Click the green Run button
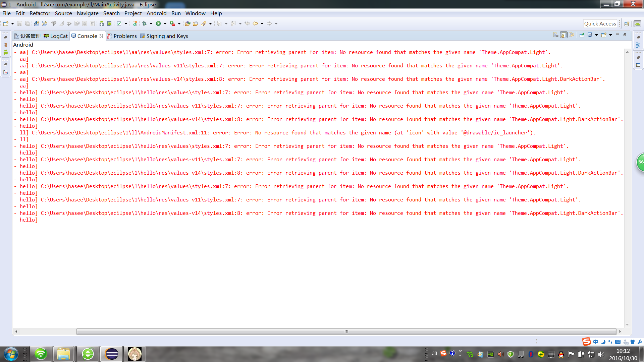Viewport: 644px width, 362px height. (x=158, y=23)
